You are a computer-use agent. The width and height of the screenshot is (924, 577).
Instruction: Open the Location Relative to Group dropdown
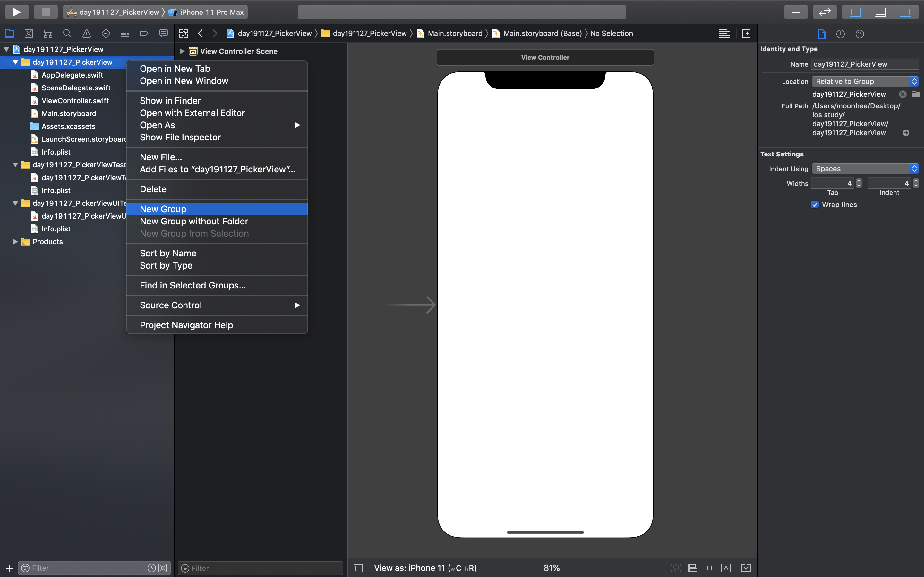tap(865, 81)
